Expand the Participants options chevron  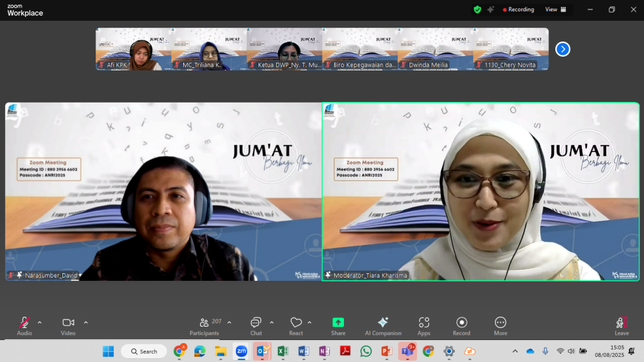229,322
